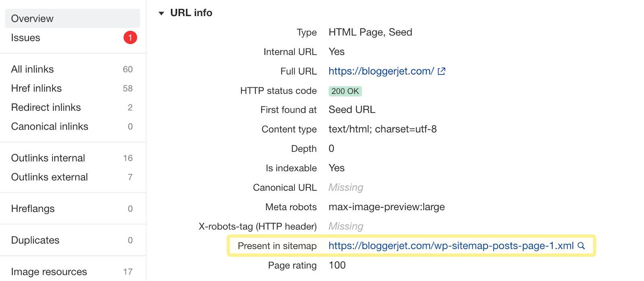This screenshot has height=281, width=644.
Task: Click the Page rating value 100
Action: pos(336,265)
